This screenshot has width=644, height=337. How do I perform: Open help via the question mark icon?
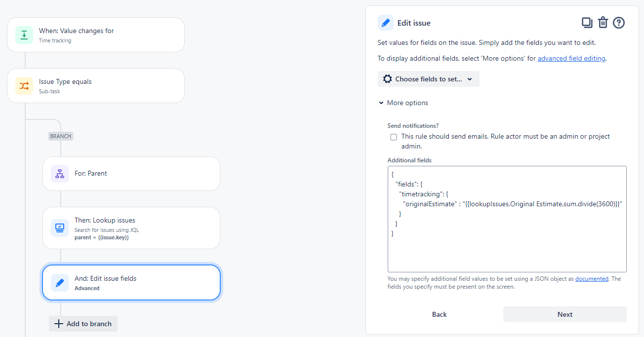(x=619, y=23)
